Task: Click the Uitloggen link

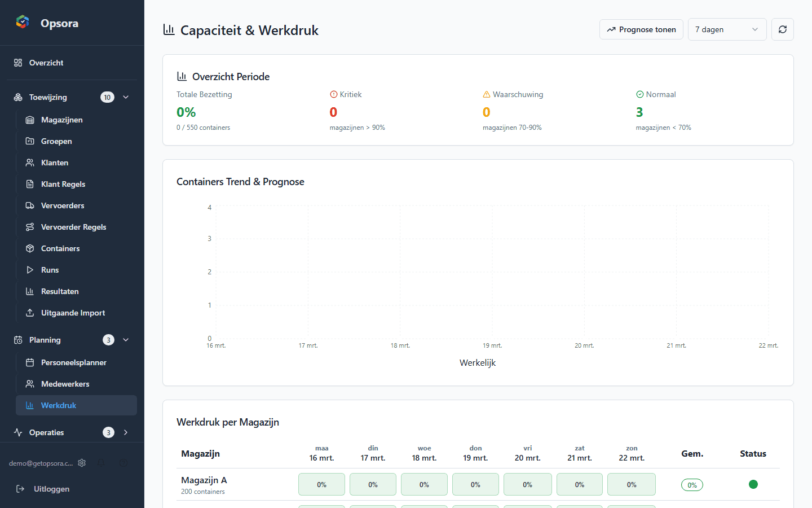Action: tap(52, 489)
